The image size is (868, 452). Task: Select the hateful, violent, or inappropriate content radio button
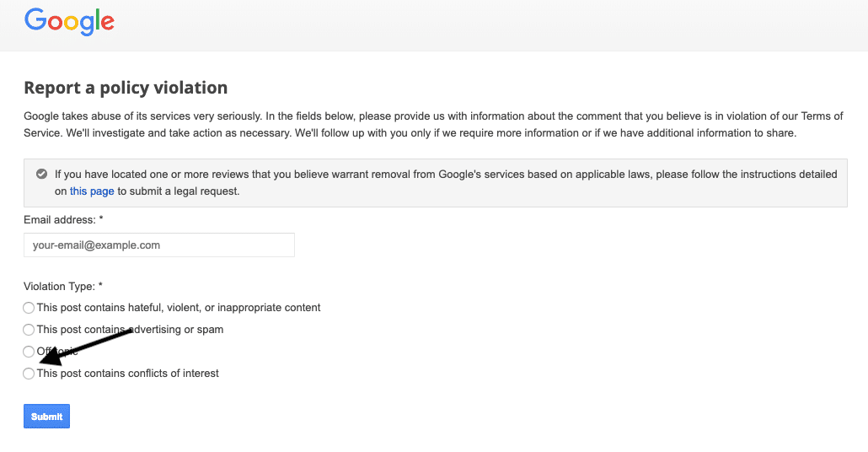[29, 308]
